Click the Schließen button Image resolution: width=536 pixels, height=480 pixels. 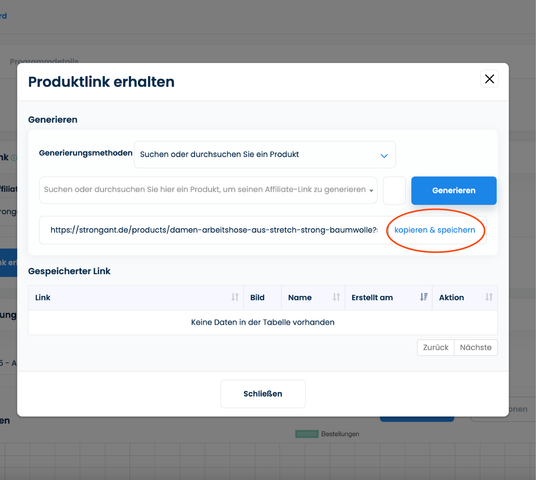(263, 394)
